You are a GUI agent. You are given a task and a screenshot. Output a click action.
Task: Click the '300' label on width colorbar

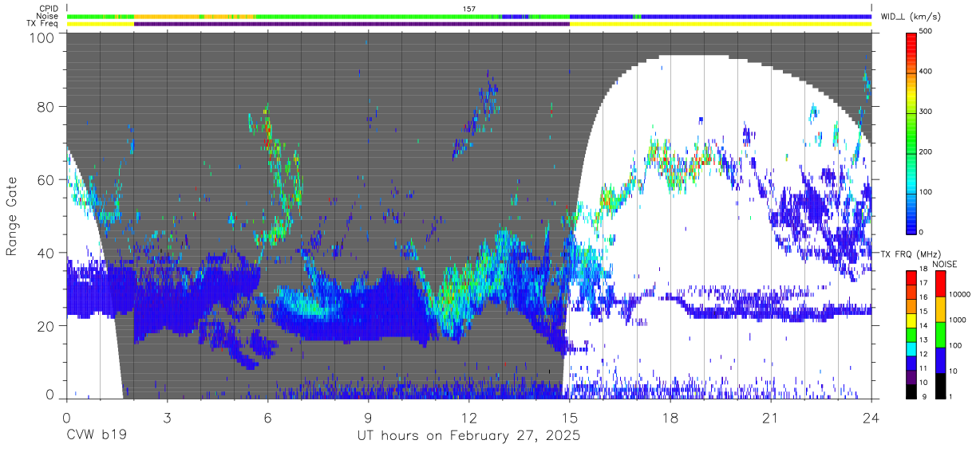[926, 112]
